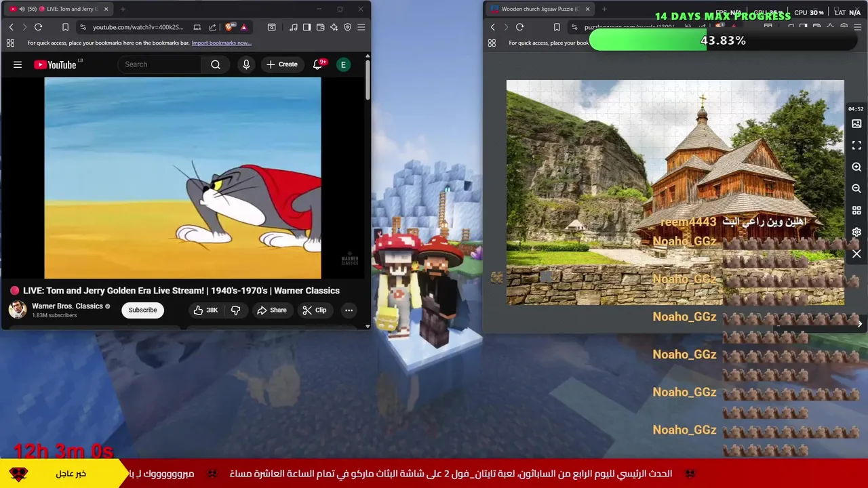Screen dimensions: 868x488
Task: Close the Wooden church Jigsaw Puzzle tab
Action: (x=587, y=9)
